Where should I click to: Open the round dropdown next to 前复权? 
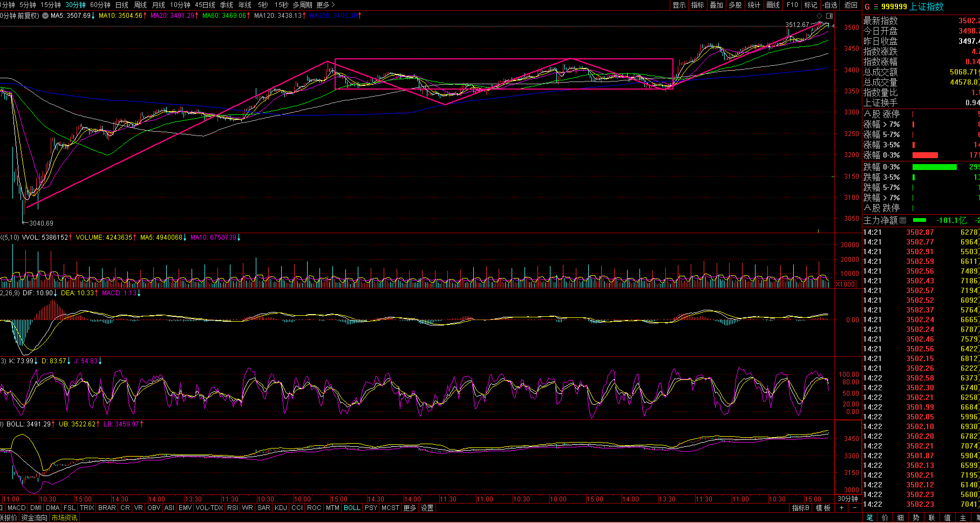[44, 16]
